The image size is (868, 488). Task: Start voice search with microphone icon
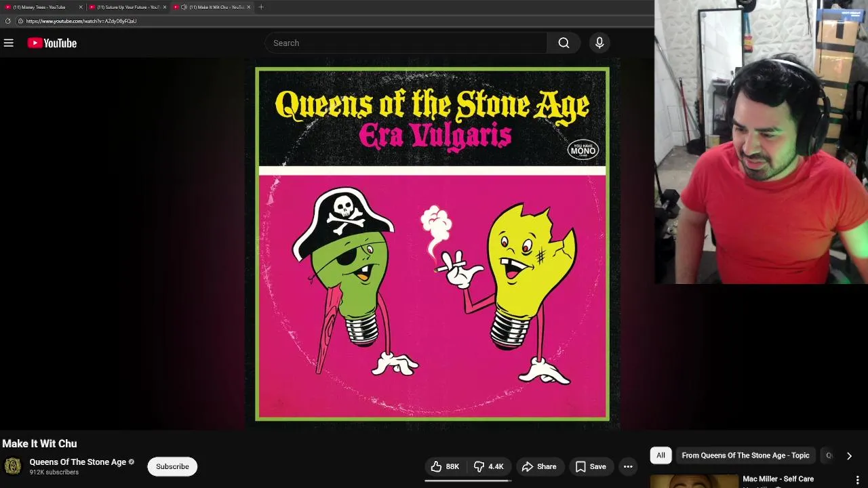point(599,43)
